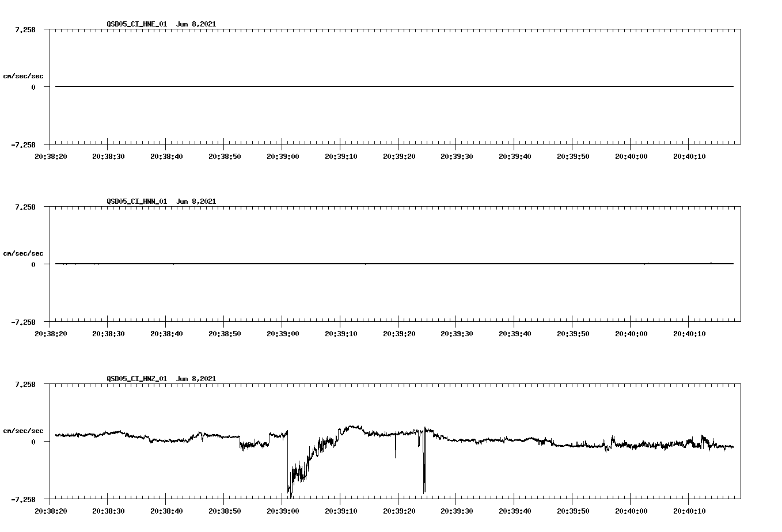Click the 20:39:30 time label under HNN plot
The image size is (782, 532).
point(457,333)
